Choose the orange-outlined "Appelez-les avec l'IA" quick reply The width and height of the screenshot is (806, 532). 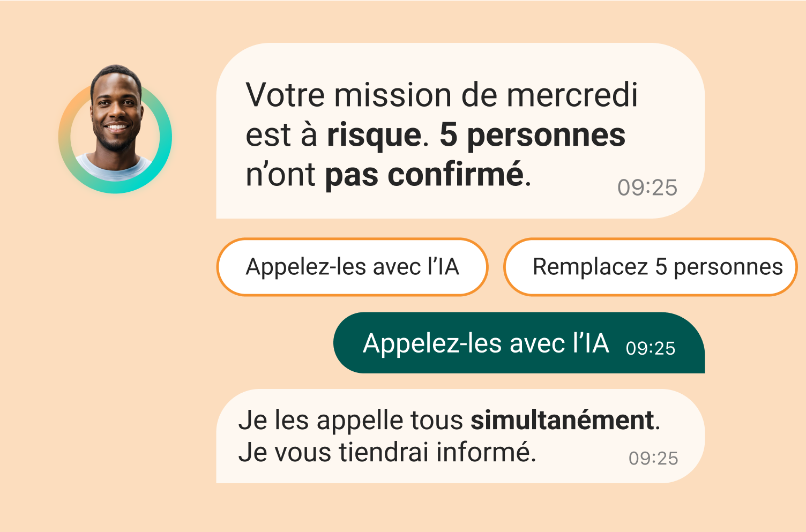[352, 267]
